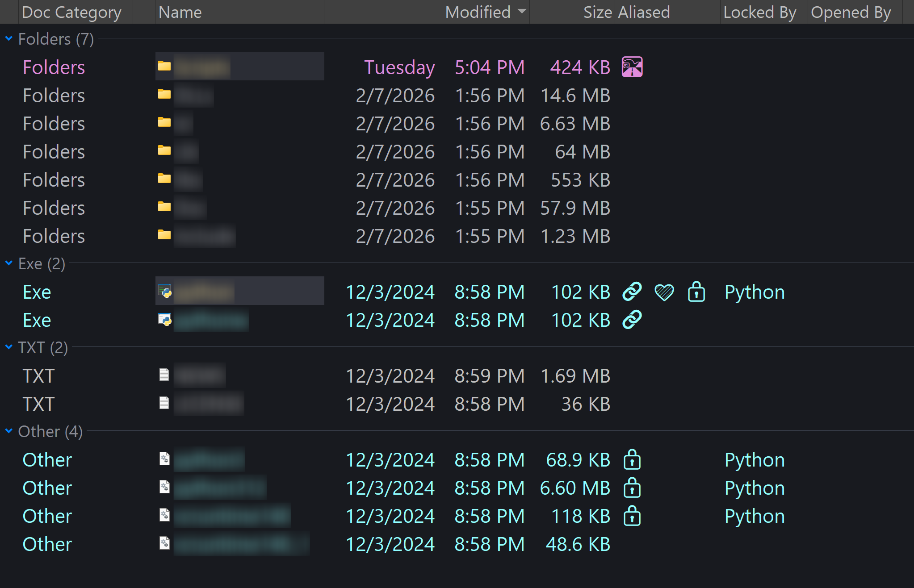This screenshot has height=588, width=914.
Task: Collapse the TXT (2) group
Action: coord(8,347)
